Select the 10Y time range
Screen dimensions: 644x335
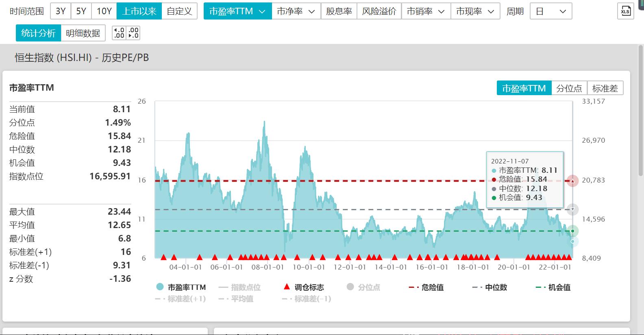(x=104, y=11)
